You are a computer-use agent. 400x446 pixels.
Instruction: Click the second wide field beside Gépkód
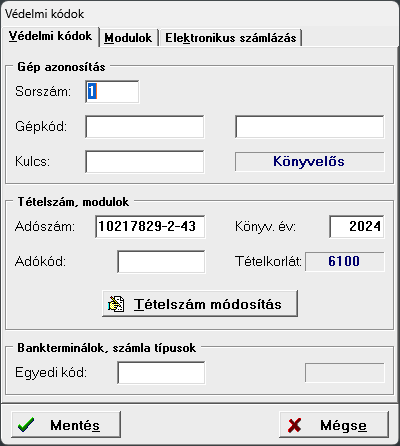[x=310, y=127]
